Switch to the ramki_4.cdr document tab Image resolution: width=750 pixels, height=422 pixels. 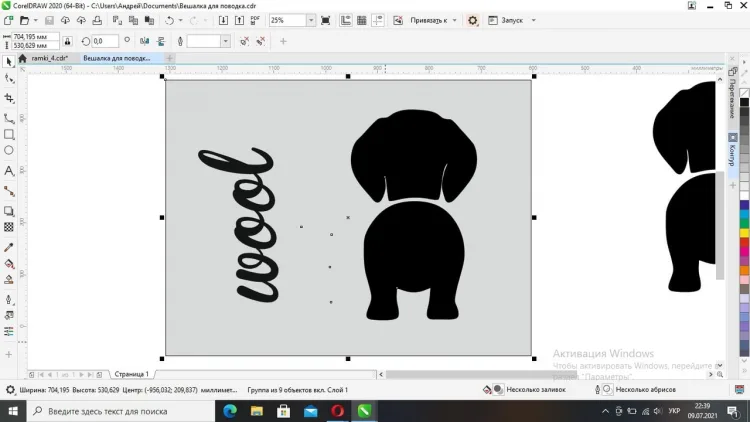click(50, 58)
